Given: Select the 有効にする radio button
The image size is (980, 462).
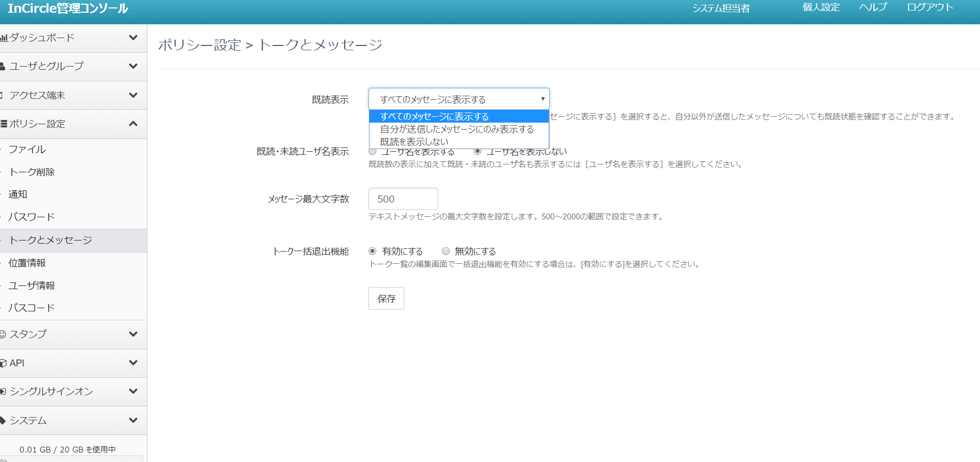Looking at the screenshot, I should coord(373,251).
